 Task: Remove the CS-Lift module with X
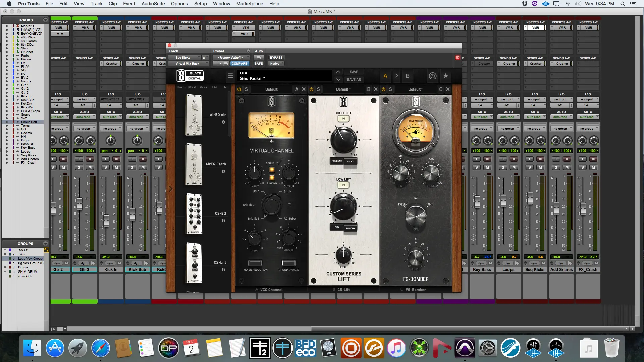[x=376, y=89]
